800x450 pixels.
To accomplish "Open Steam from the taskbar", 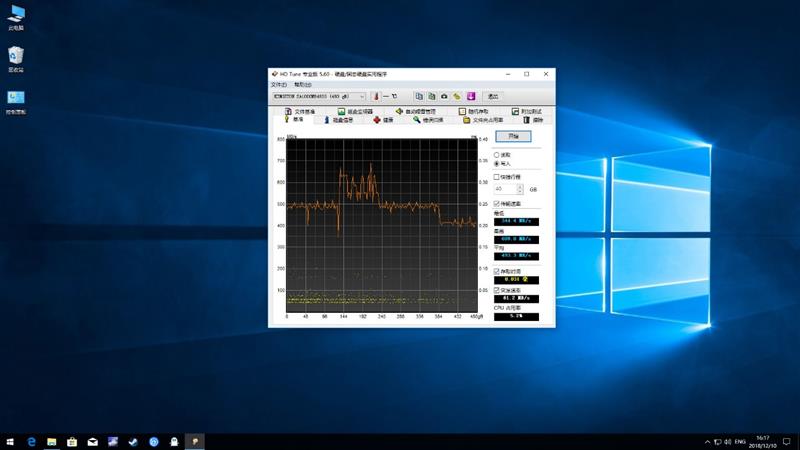I will click(x=133, y=442).
